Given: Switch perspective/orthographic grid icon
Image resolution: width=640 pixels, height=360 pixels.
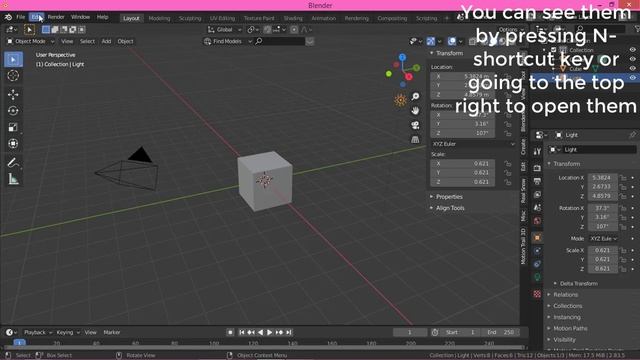Looking at the screenshot, I should tap(415, 139).
